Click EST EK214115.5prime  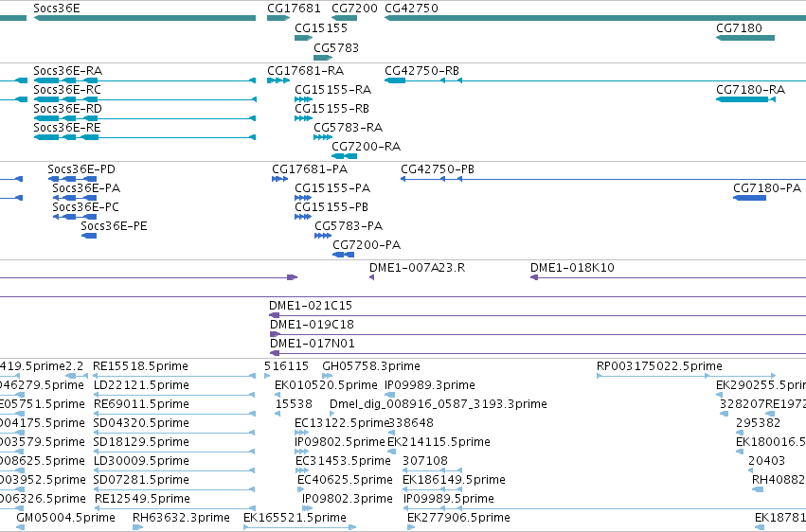click(x=392, y=452)
